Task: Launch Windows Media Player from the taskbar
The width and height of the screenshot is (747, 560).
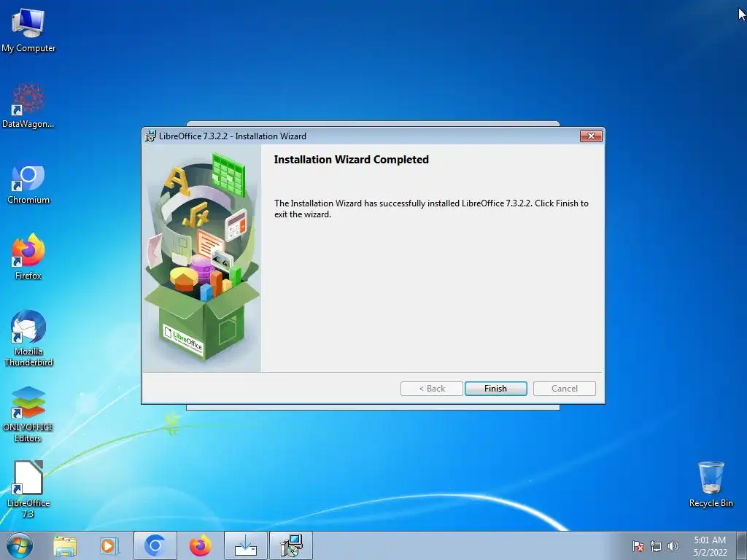Action: click(x=109, y=546)
